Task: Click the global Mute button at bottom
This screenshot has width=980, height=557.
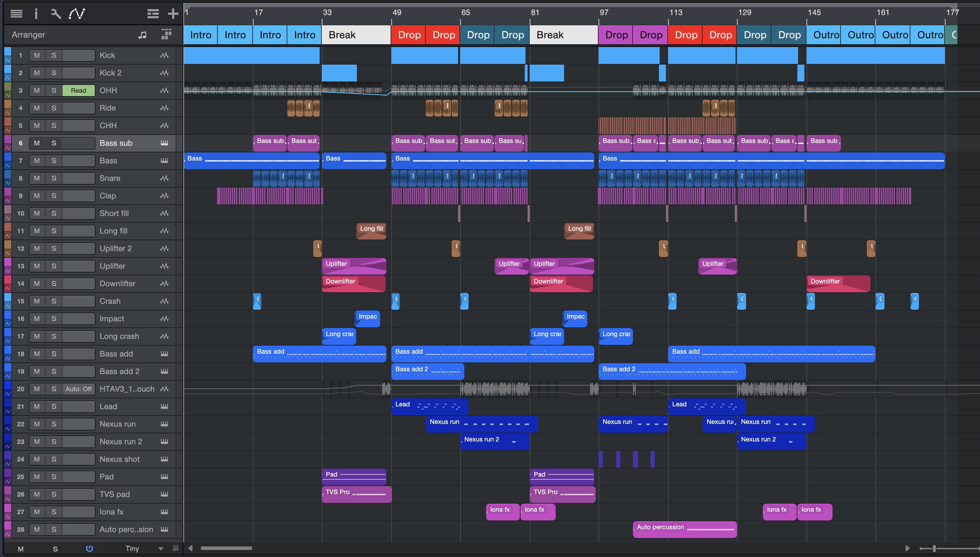Action: (x=21, y=549)
